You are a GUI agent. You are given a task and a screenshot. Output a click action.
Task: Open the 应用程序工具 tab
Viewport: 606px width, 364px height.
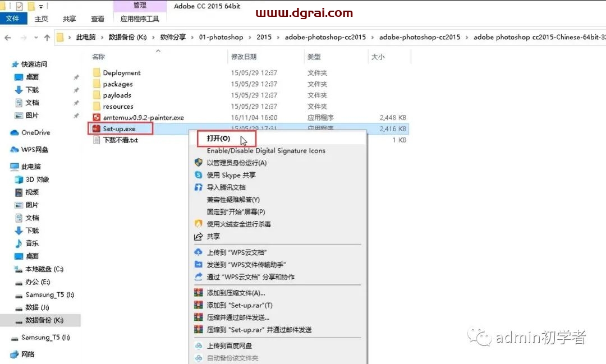(x=140, y=19)
